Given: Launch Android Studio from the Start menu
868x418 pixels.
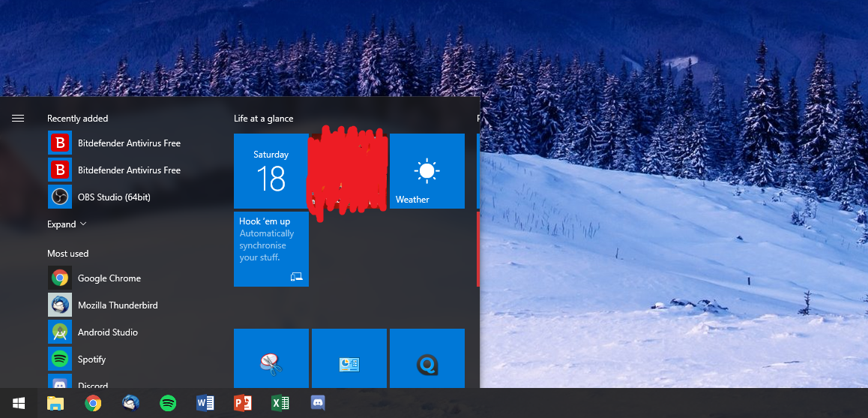Looking at the screenshot, I should (107, 332).
